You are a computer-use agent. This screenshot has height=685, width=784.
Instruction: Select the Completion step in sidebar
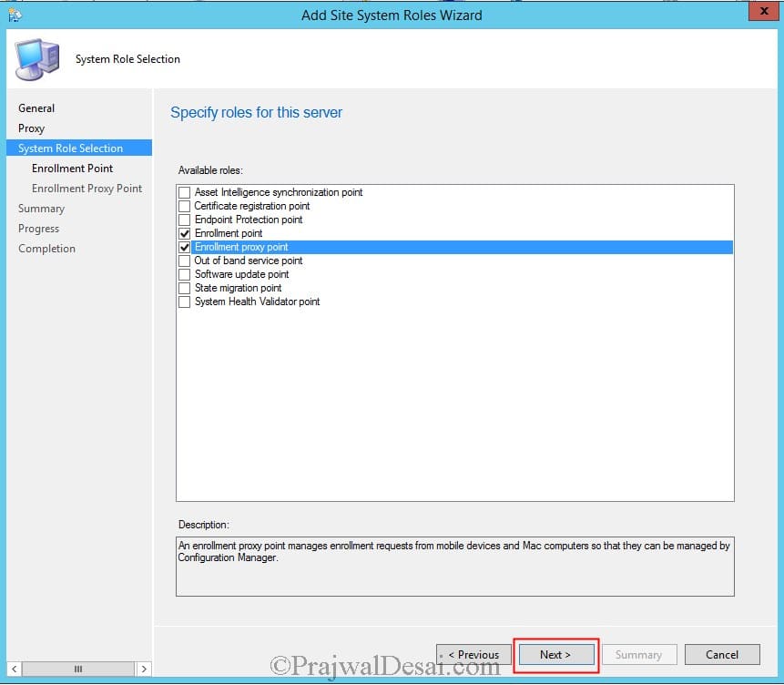47,249
